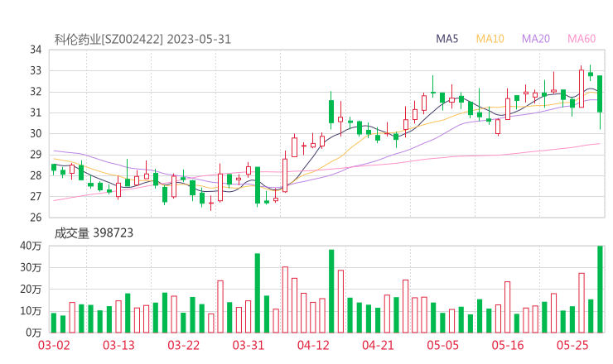Click the 04-12 date axis label
The height and width of the screenshot is (364, 613).
(313, 345)
